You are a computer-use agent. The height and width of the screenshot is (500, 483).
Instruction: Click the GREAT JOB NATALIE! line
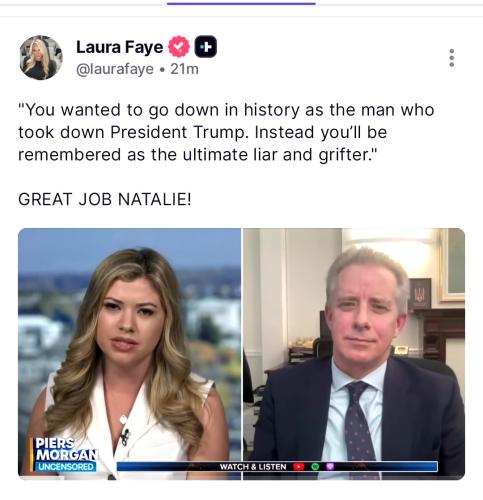click(x=105, y=200)
